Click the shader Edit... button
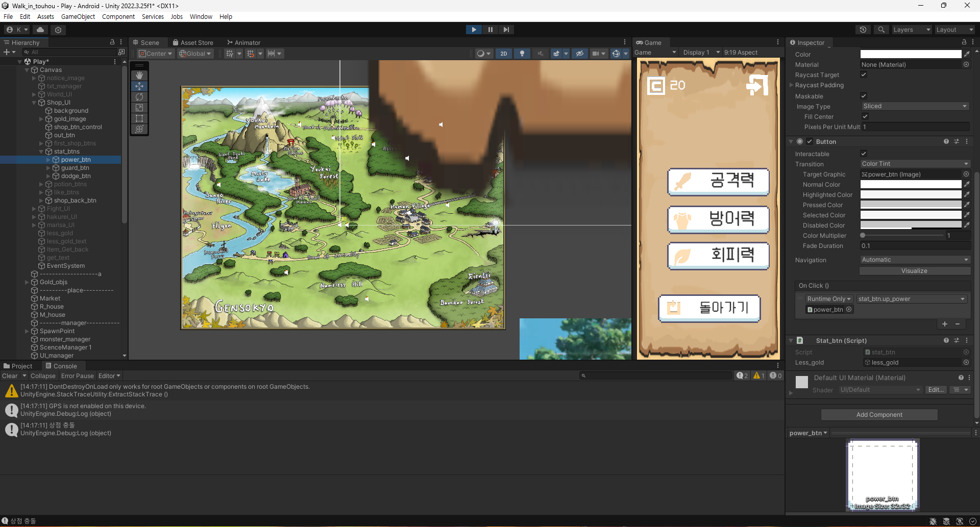Image resolution: width=980 pixels, height=527 pixels. coord(936,390)
